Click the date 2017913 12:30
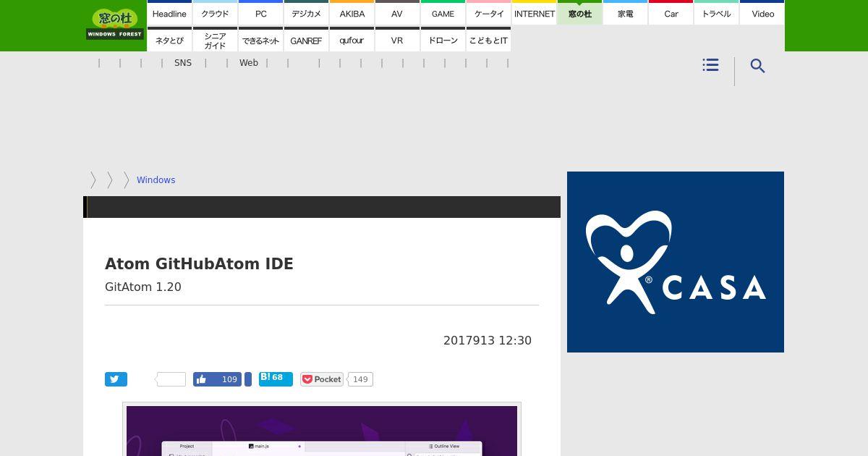The width and height of the screenshot is (868, 456). coord(488,340)
